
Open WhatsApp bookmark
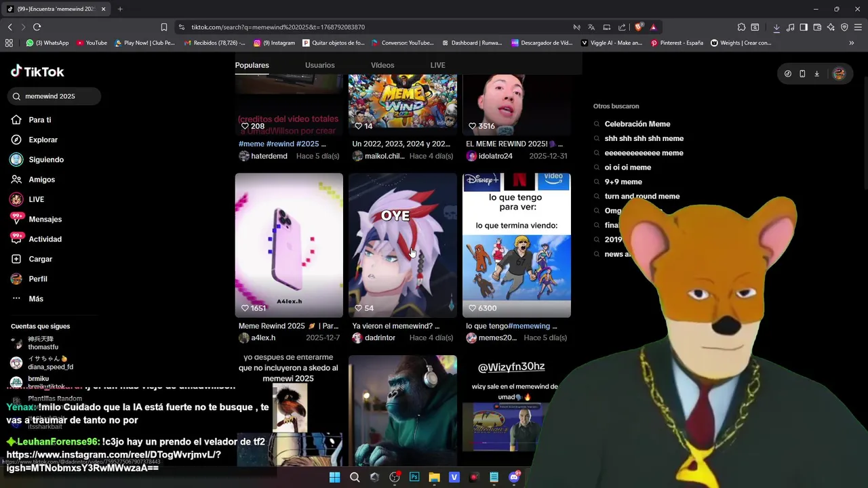[x=47, y=43]
